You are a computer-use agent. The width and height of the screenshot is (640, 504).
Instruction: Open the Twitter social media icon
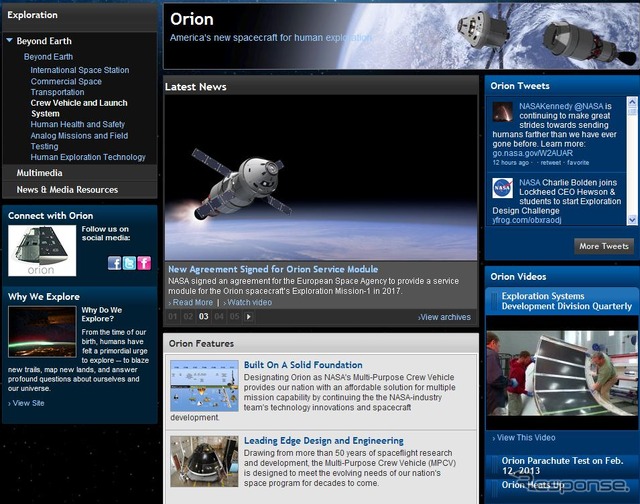tap(129, 263)
